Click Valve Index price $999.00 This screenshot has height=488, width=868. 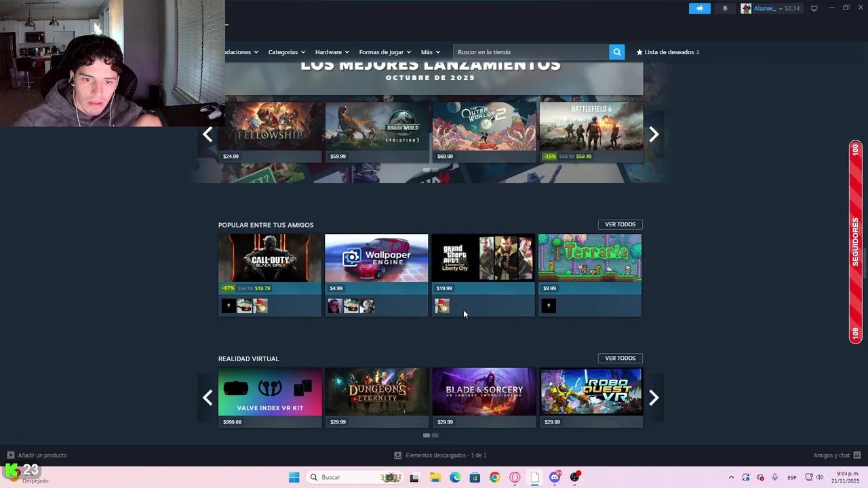click(x=232, y=422)
